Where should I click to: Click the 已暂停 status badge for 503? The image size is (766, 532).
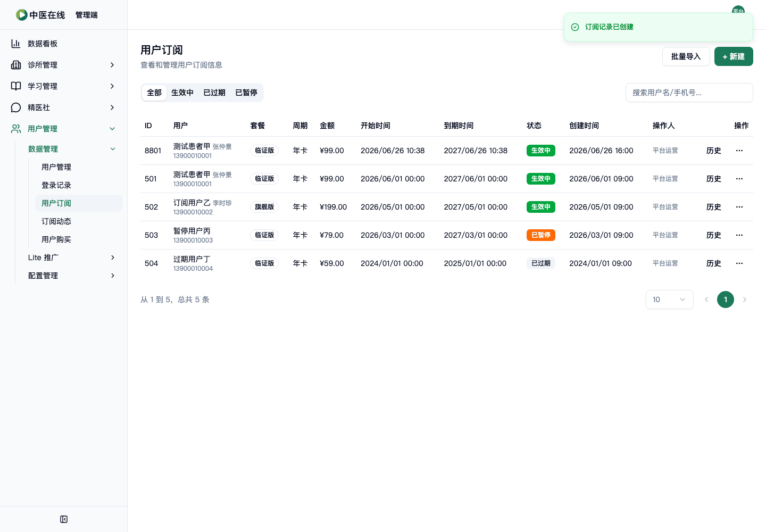(x=541, y=235)
